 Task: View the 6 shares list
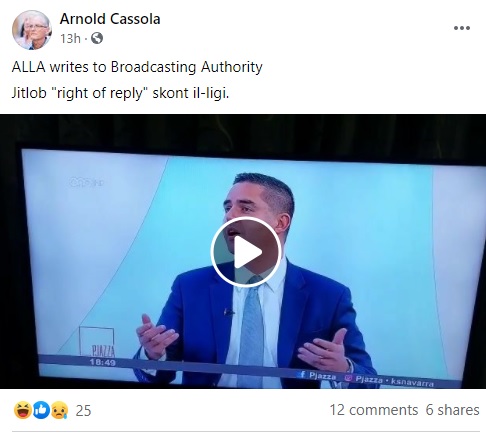coord(452,410)
